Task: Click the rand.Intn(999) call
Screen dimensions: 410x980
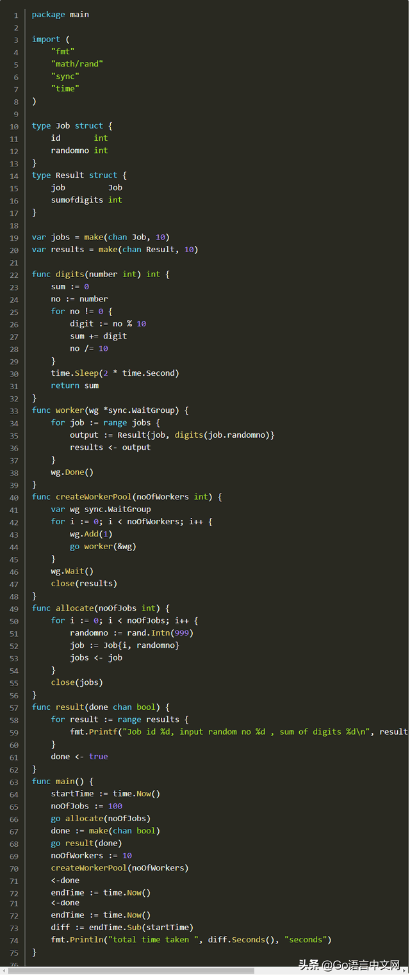Action: 160,632
